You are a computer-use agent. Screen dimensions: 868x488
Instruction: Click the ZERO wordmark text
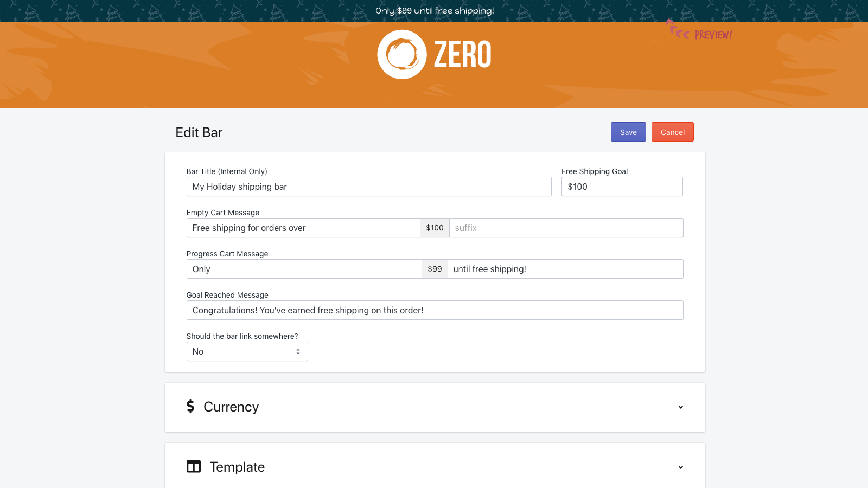coord(463,55)
